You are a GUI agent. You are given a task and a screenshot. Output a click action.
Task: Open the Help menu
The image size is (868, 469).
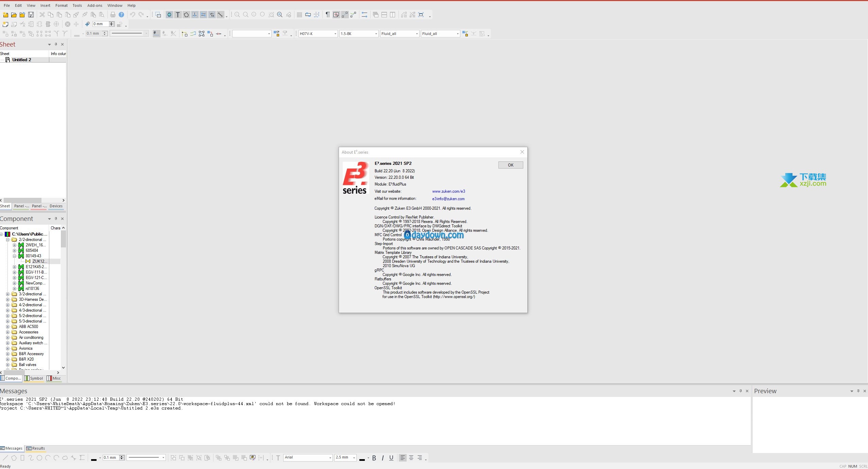(132, 5)
